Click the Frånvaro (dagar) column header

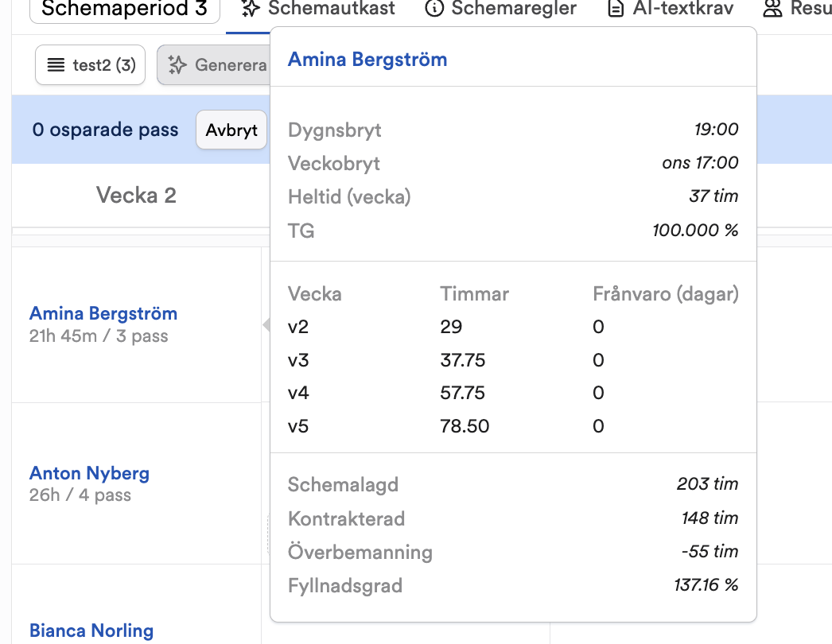click(x=666, y=294)
